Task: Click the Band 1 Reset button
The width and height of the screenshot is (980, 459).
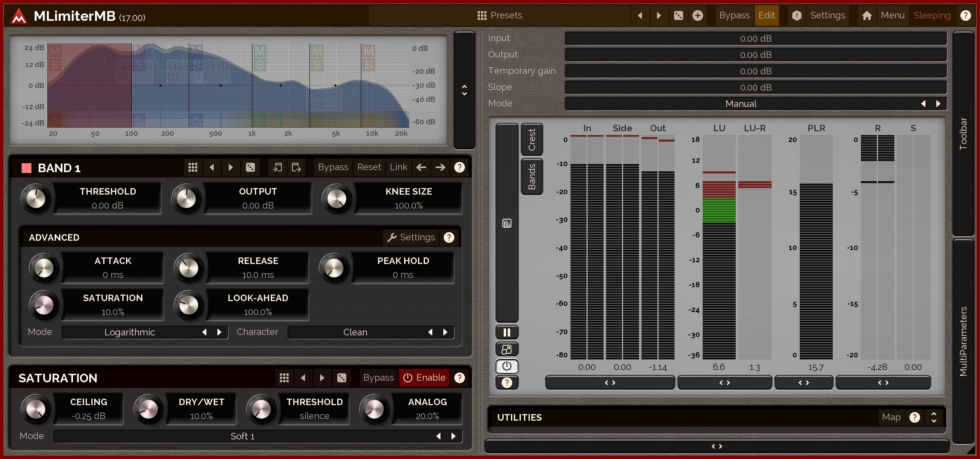Action: tap(369, 167)
